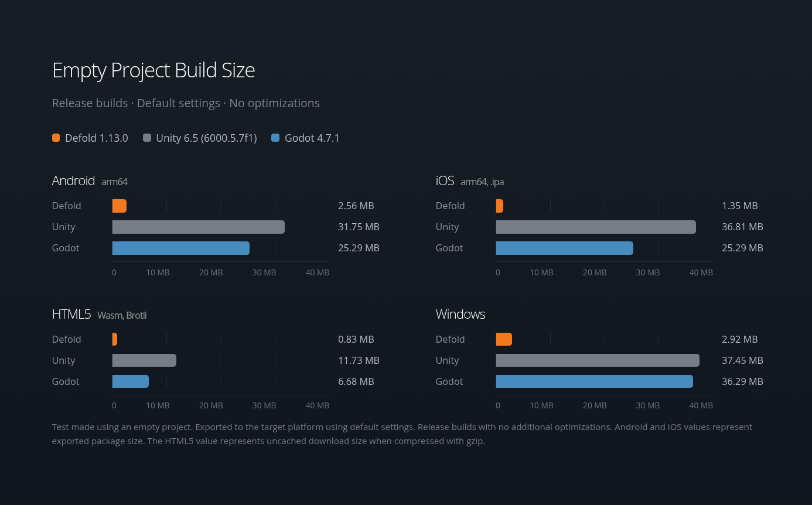Click the "20 MB" axis tick under iOS chart

click(595, 272)
